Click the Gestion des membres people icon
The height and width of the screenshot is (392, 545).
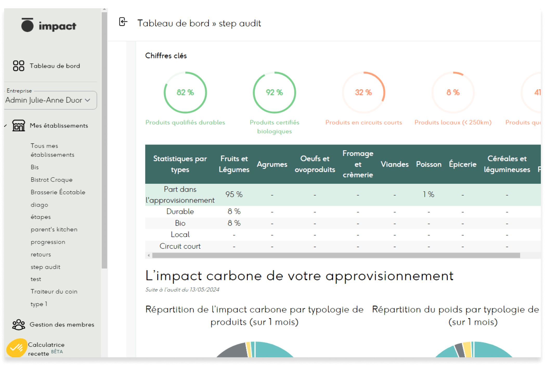point(18,324)
